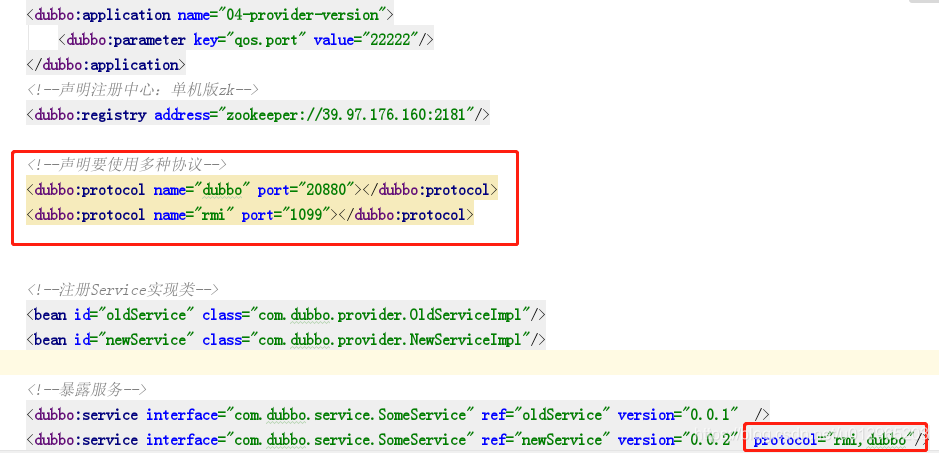Click the interface attribute on the oldService line

(x=310, y=415)
